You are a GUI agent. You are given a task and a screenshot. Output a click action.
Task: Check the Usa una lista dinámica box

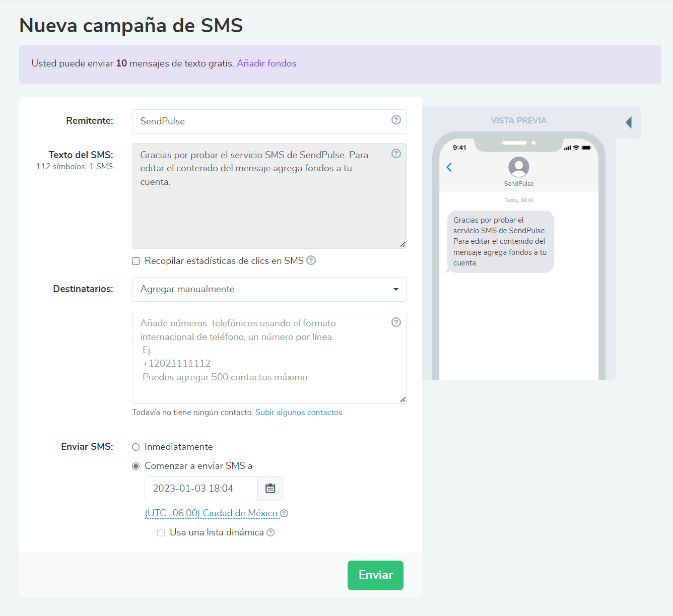point(161,533)
